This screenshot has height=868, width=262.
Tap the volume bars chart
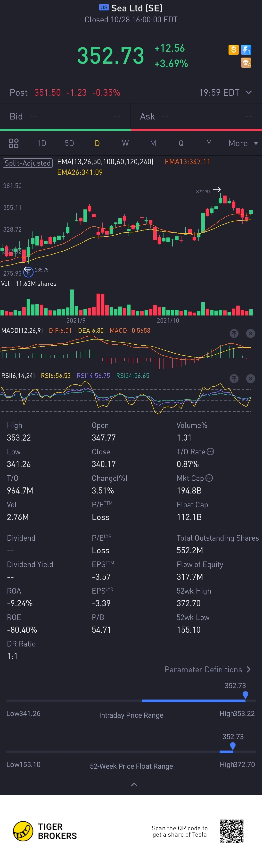coord(127,302)
